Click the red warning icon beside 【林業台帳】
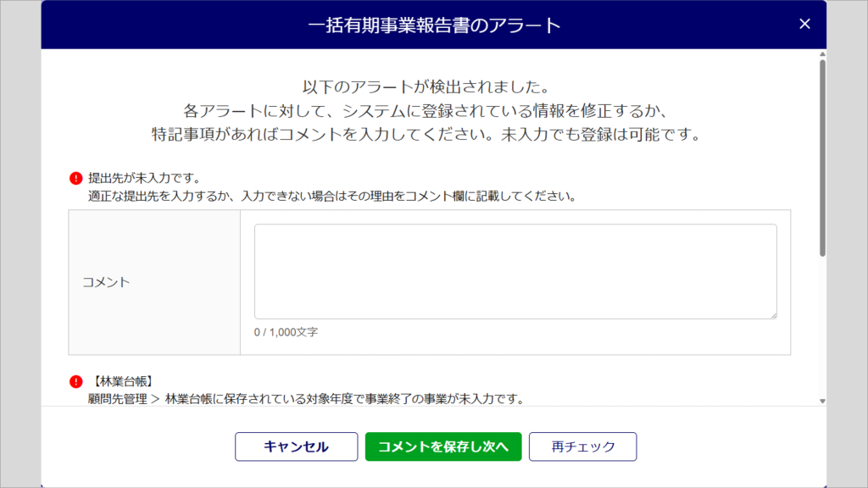868x488 pixels. [x=75, y=382]
